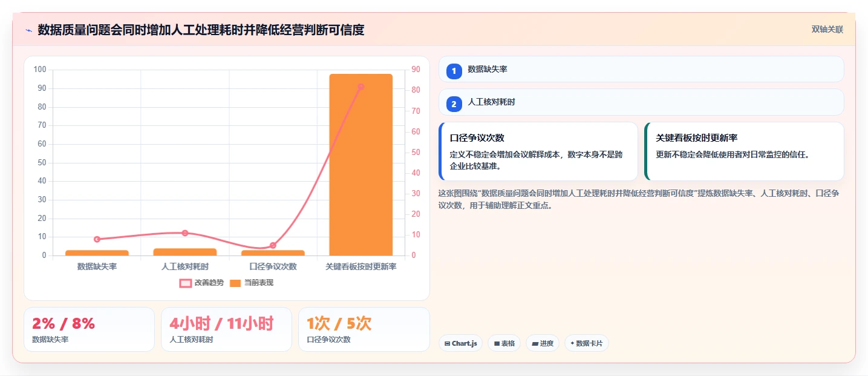This screenshot has width=868, height=376.
Task: Select numbered item 2 人工核对耗时
Action: [x=641, y=102]
